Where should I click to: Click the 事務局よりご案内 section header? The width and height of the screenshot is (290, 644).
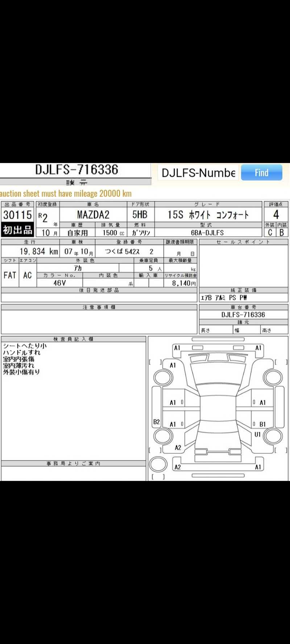click(73, 463)
